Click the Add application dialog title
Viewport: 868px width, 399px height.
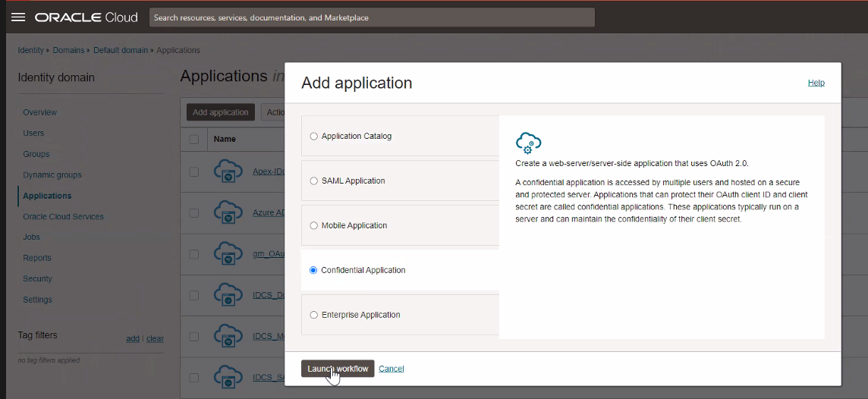pos(357,83)
